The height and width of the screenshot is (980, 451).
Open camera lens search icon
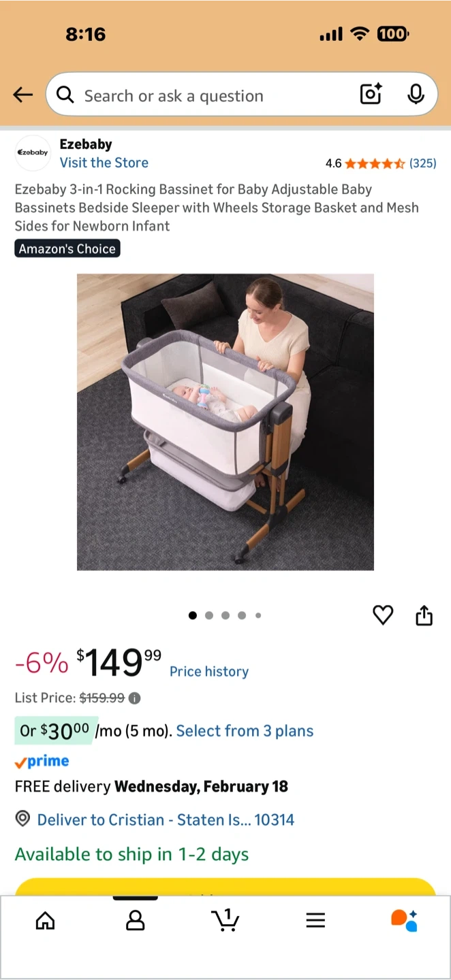click(371, 95)
